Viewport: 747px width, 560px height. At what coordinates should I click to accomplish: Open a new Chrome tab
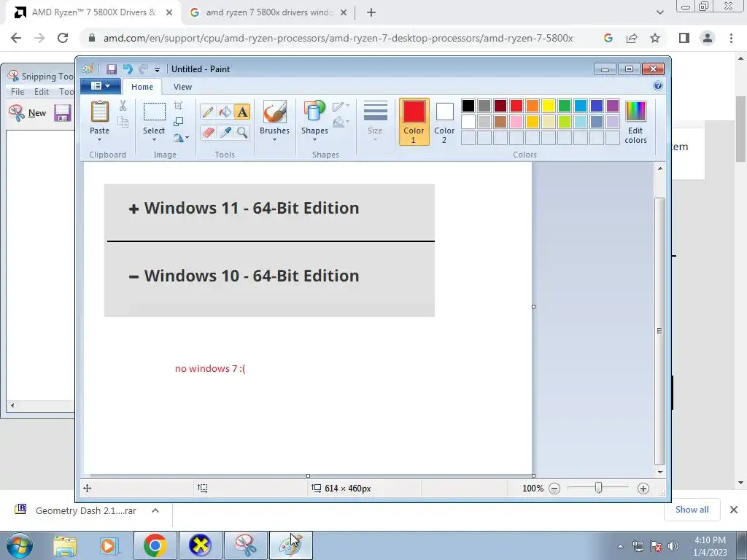coord(371,12)
